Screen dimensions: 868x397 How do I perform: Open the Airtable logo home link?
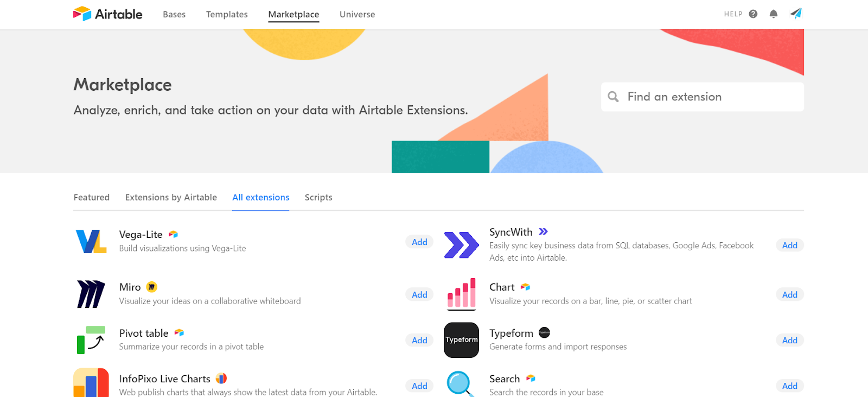pos(108,14)
